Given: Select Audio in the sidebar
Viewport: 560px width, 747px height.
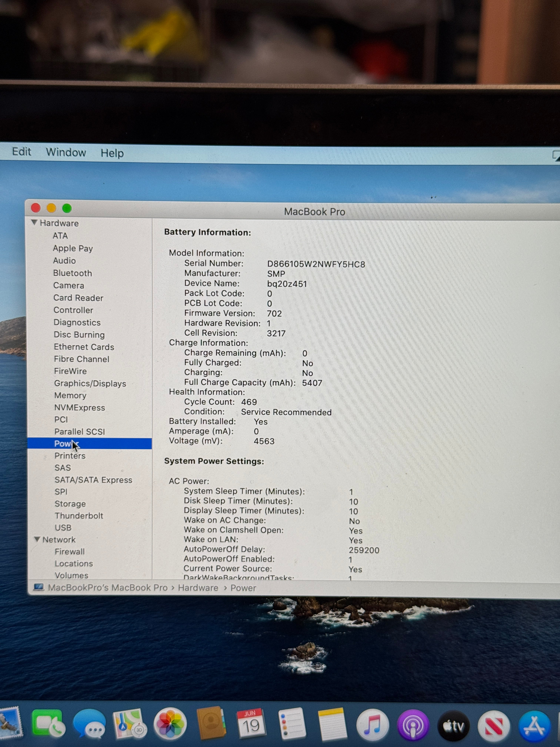Looking at the screenshot, I should click(64, 260).
